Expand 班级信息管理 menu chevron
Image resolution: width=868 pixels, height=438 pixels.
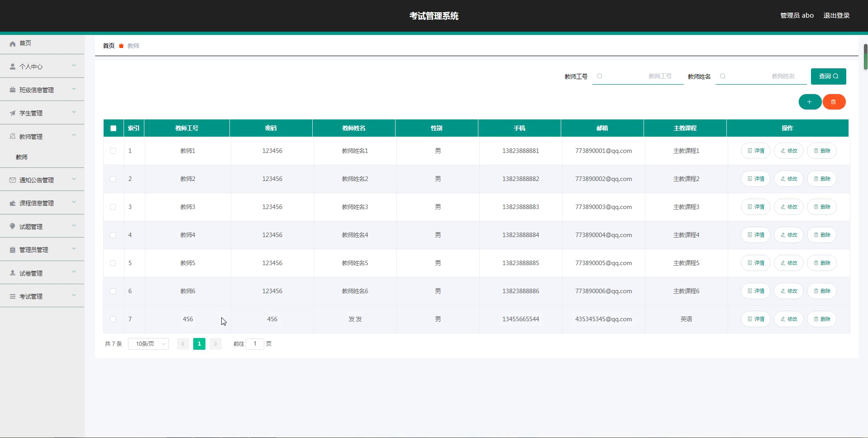coord(74,89)
